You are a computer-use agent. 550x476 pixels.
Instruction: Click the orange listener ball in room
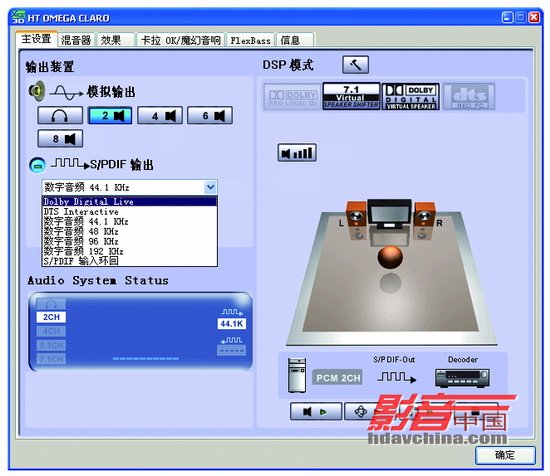point(390,257)
